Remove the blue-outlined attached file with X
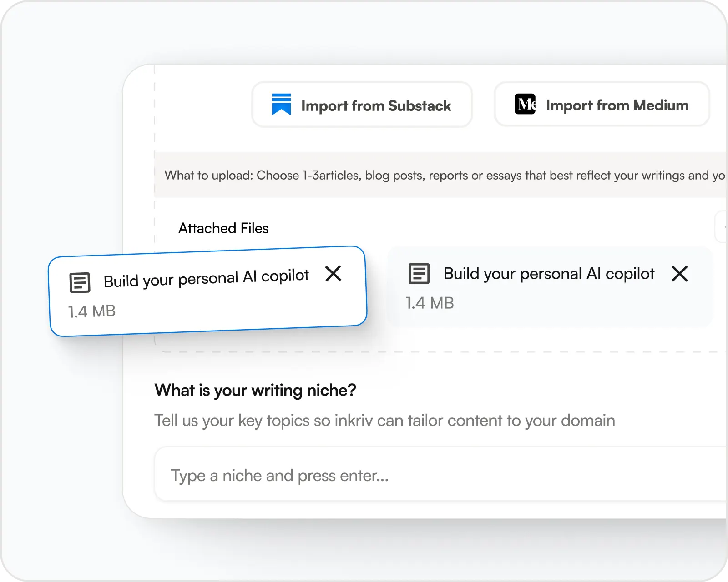Viewport: 728px width, 582px height. coord(334,274)
